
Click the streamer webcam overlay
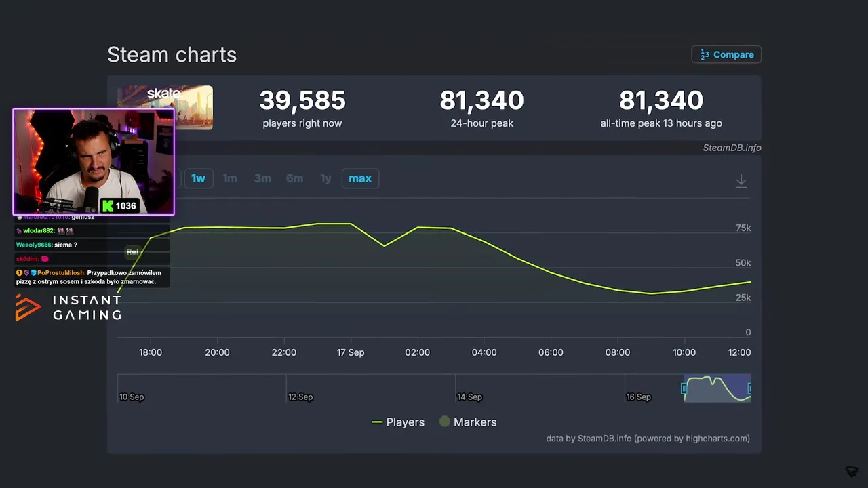click(x=94, y=162)
